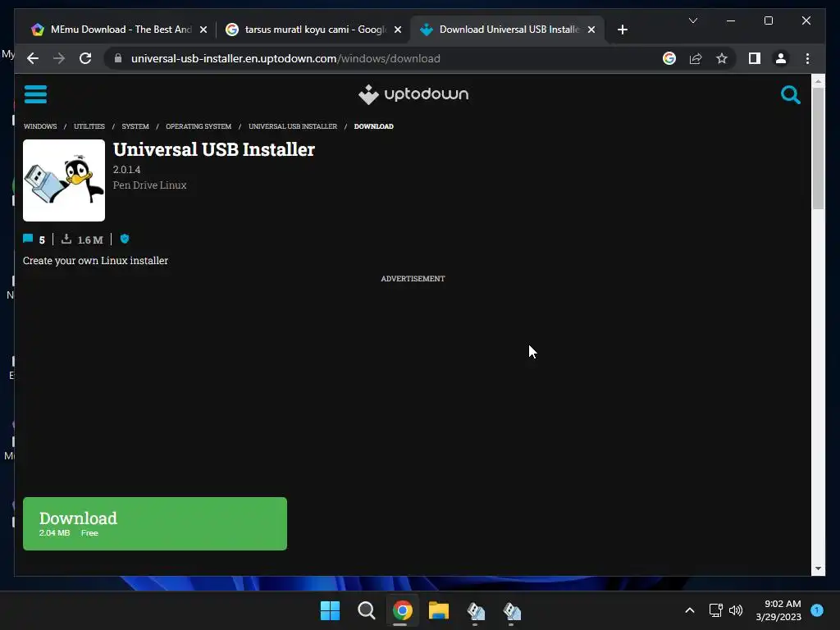Click the comments bubble icon showing 5
The image size is (840, 630).
point(29,239)
